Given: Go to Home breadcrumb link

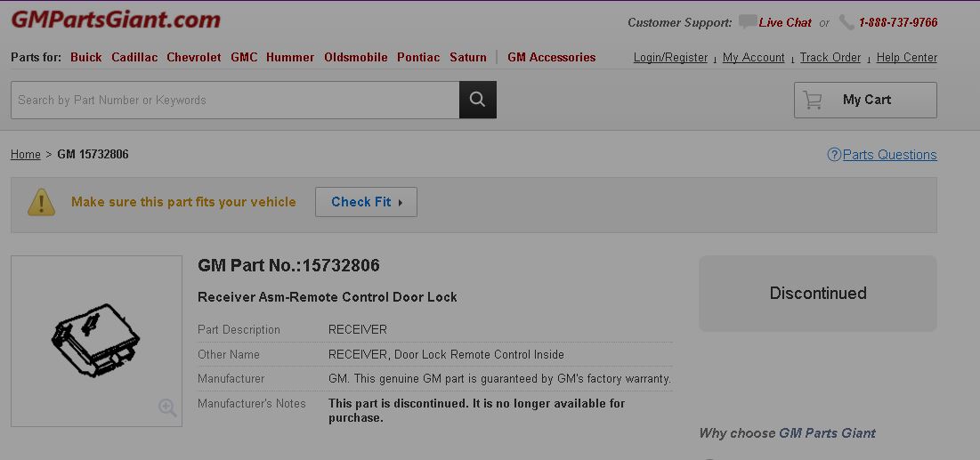Looking at the screenshot, I should coord(26,155).
